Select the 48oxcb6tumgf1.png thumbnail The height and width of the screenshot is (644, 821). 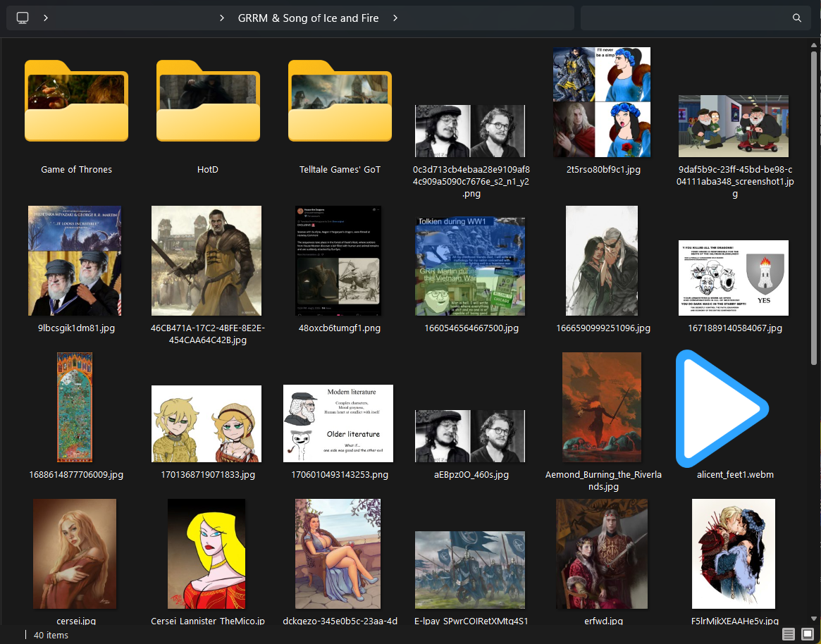coord(338,261)
